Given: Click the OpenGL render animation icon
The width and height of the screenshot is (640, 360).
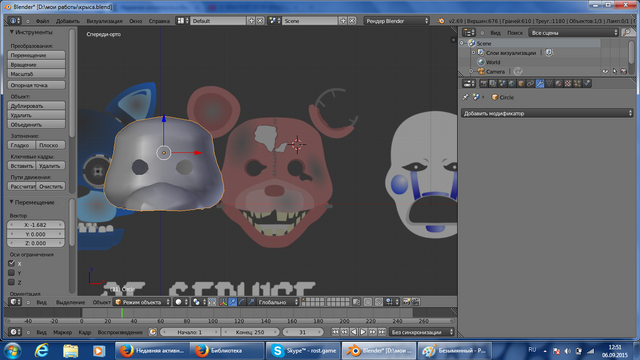Looking at the screenshot, I should pyautogui.click(x=416, y=302).
